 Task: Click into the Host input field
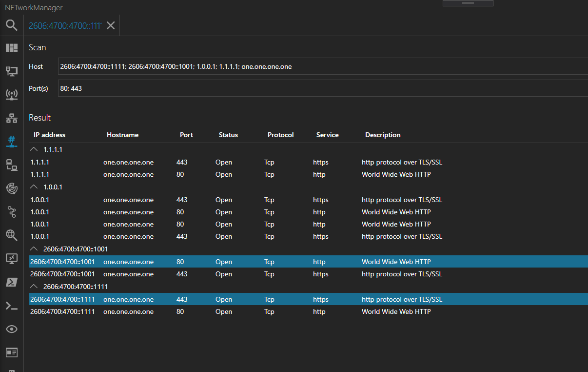tap(323, 66)
